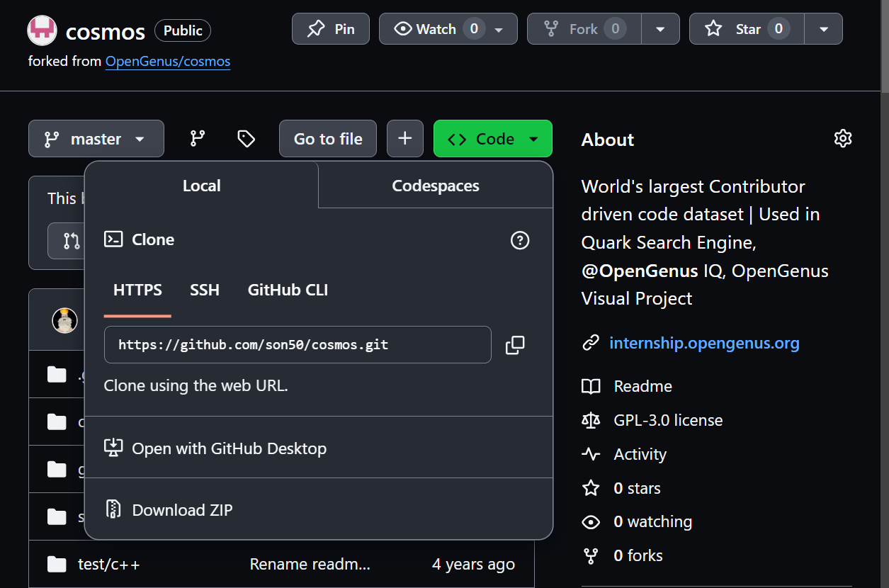Click the cosmos repository avatar icon
The image size is (889, 588).
pos(42,30)
